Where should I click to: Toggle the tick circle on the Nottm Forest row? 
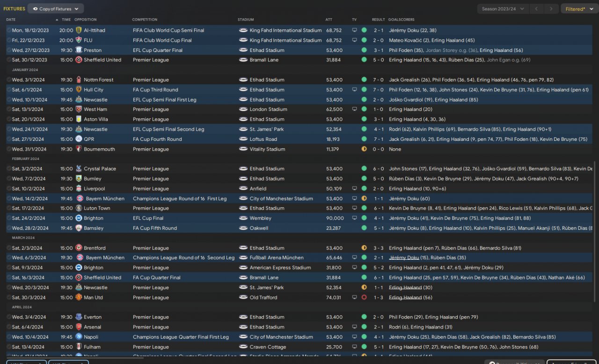point(8,80)
